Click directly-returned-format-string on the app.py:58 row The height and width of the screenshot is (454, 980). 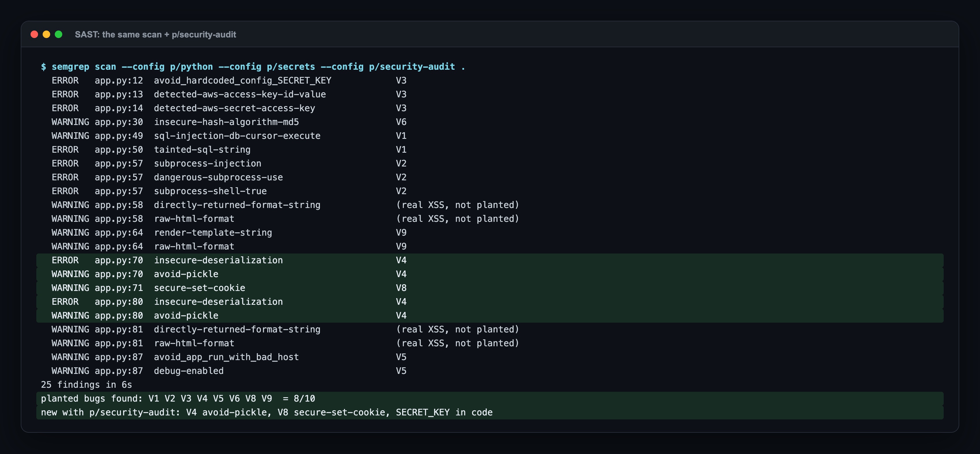(237, 205)
